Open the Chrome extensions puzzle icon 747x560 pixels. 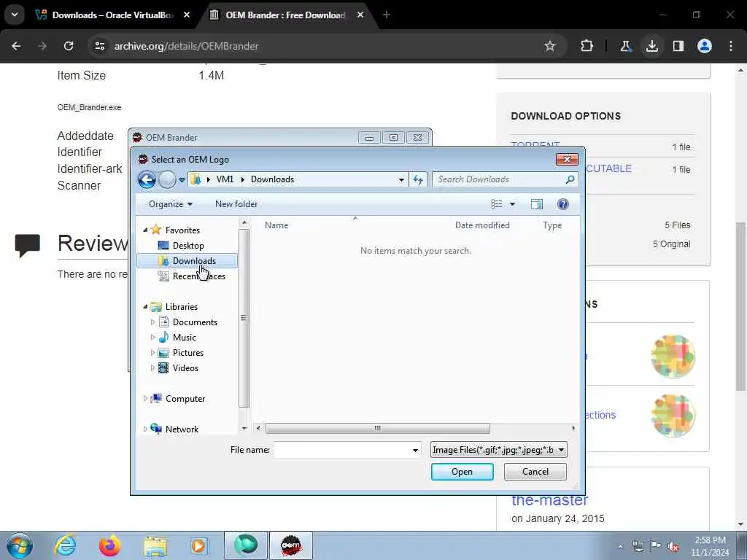(587, 46)
